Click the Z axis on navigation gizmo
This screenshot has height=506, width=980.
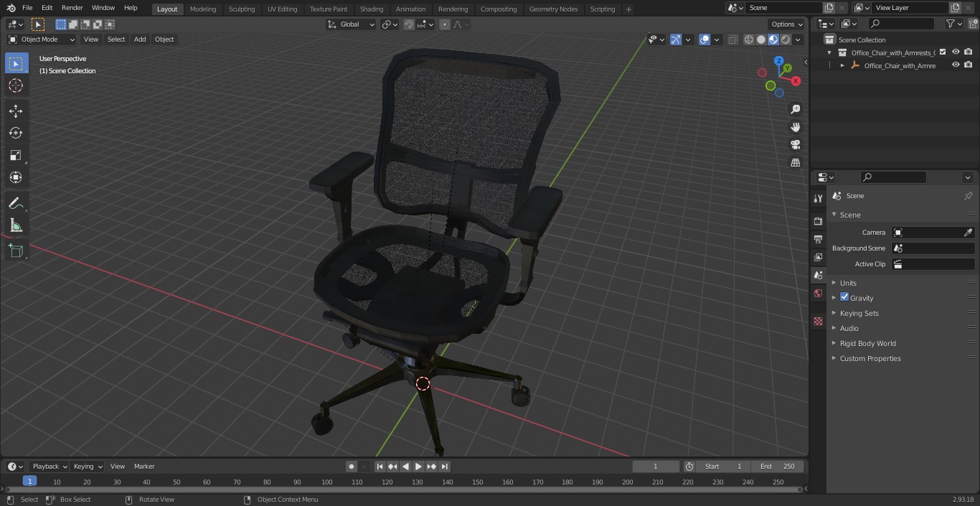pos(779,61)
